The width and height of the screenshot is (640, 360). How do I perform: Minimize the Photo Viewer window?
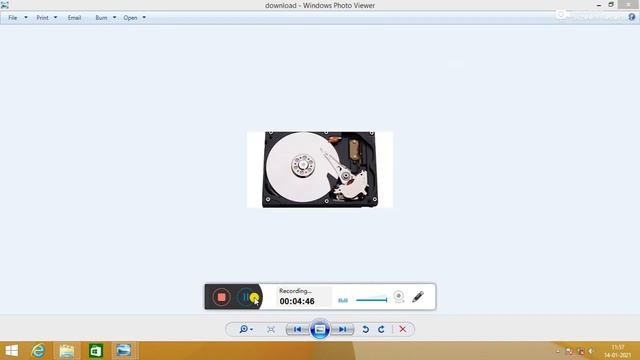click(x=599, y=5)
